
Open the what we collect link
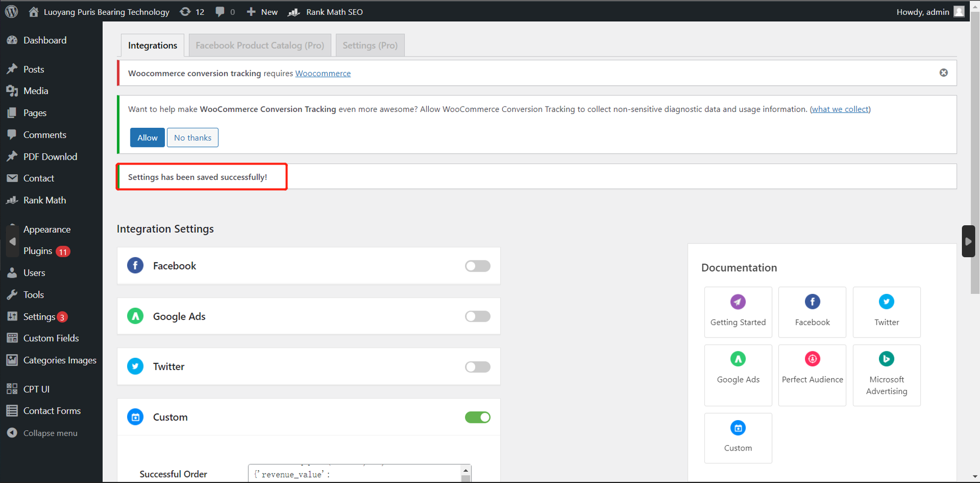(840, 109)
